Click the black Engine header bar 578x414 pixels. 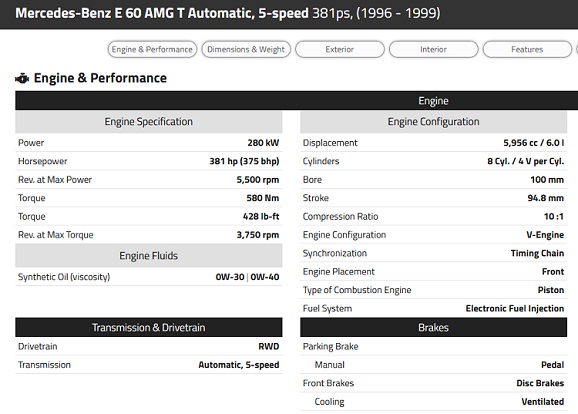[296, 101]
